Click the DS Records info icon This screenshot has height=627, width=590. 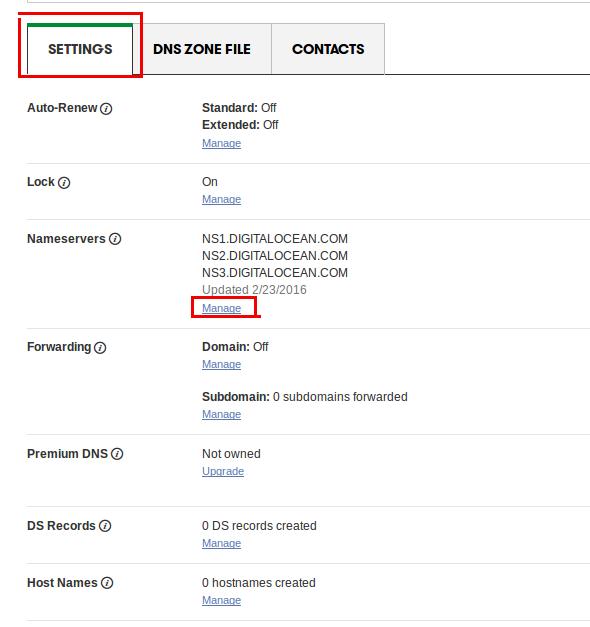[105, 526]
